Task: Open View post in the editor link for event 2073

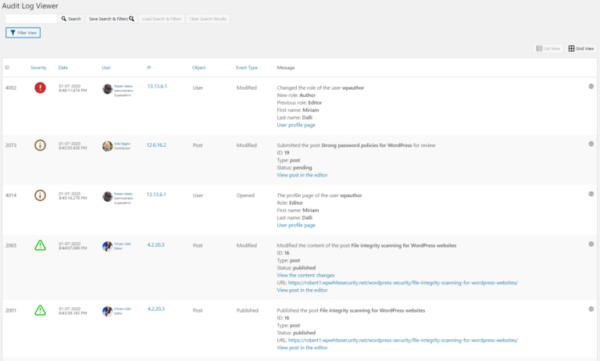Action: click(302, 175)
